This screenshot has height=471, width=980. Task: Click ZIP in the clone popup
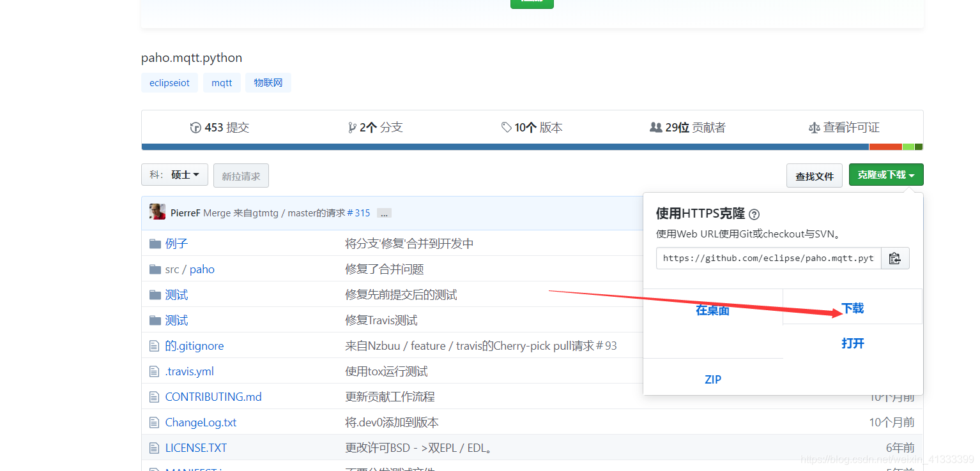pyautogui.click(x=713, y=380)
